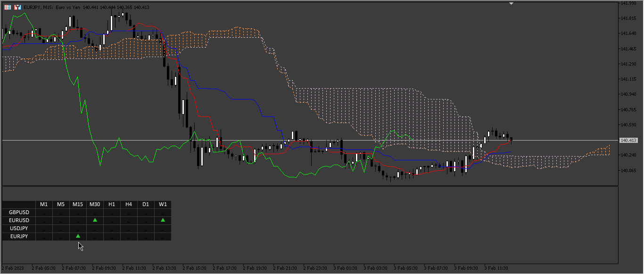Image resolution: width=644 pixels, height=274 pixels.
Task: Click the 140.765 price axis label
Action: pos(629,110)
